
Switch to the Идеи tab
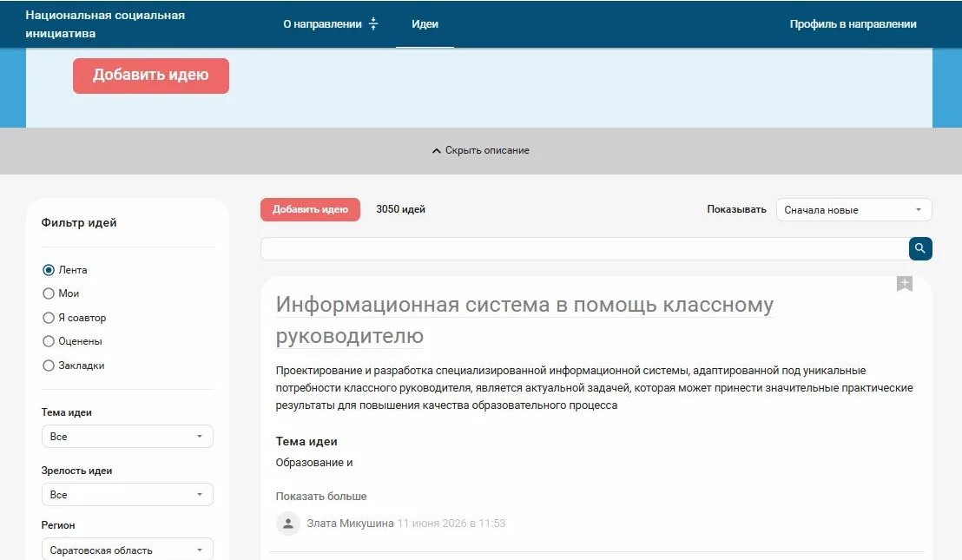(425, 24)
